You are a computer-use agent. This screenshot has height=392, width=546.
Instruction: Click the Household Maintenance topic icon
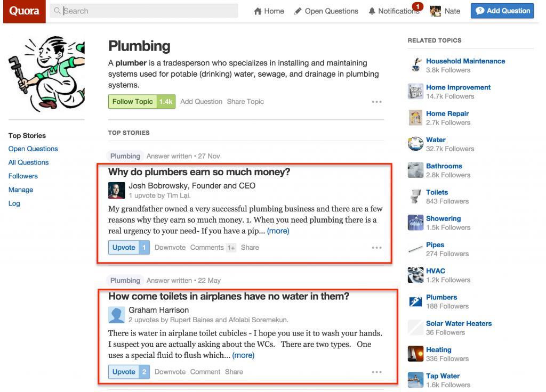click(x=415, y=65)
